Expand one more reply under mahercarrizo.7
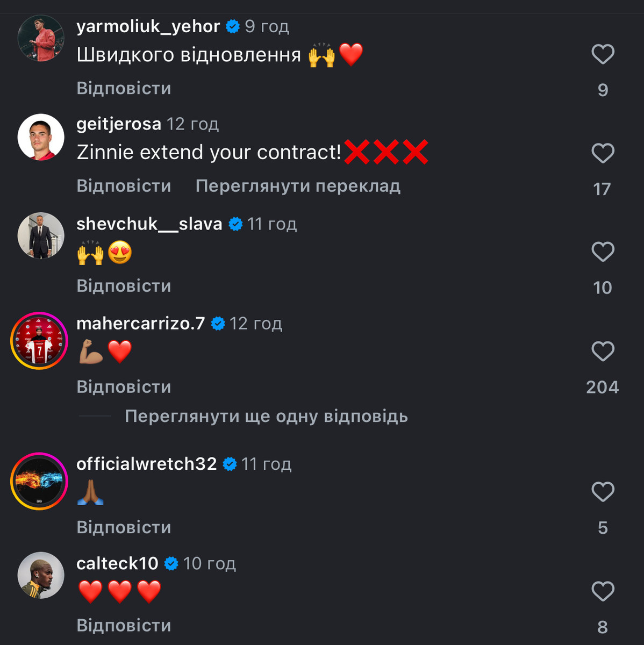The image size is (644, 645). (266, 416)
